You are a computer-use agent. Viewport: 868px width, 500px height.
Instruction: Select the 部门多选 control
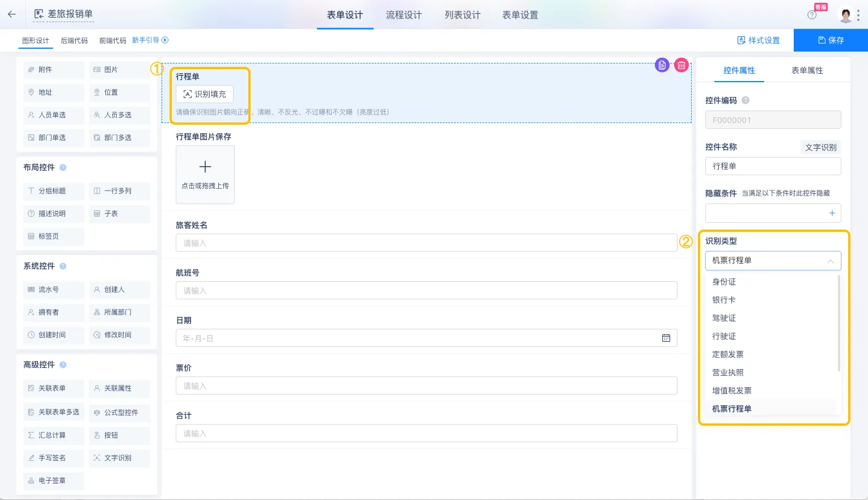[x=120, y=138]
